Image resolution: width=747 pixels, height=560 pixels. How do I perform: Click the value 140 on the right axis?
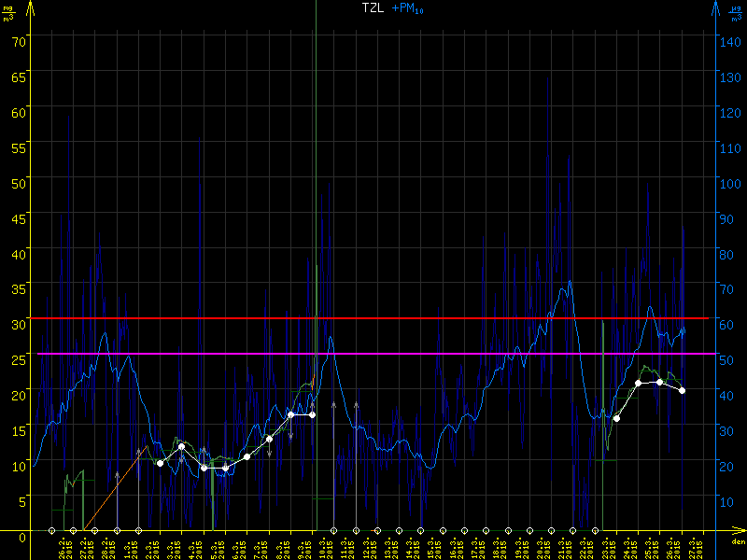(x=729, y=40)
